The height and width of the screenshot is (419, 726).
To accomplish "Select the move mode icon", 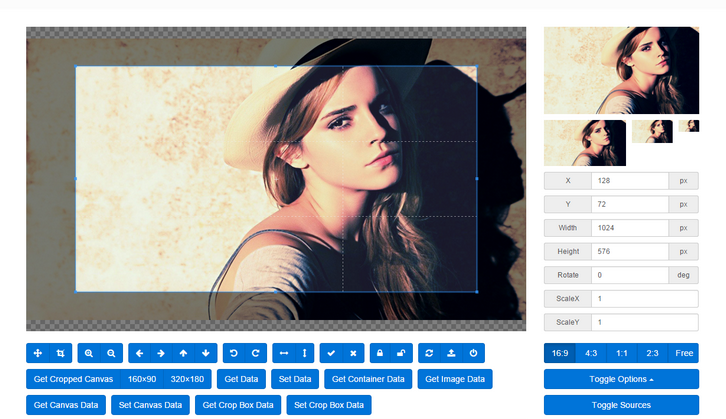I will [38, 353].
